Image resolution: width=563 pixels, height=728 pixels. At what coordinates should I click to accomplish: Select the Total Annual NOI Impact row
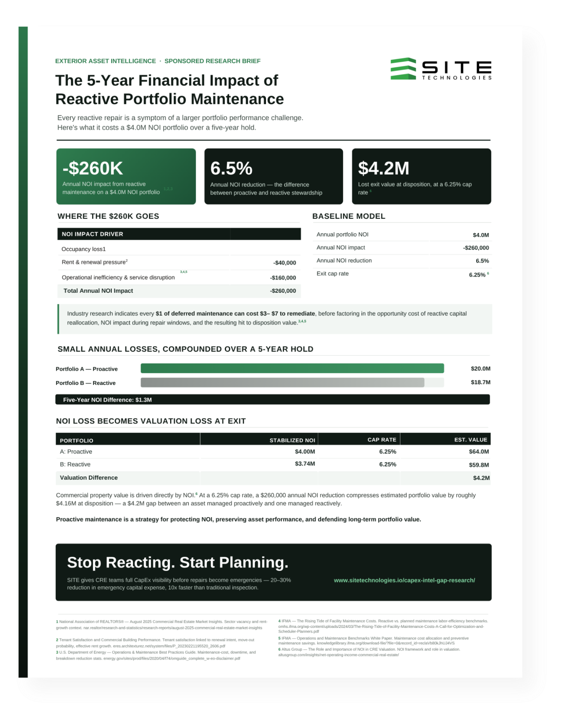point(179,291)
